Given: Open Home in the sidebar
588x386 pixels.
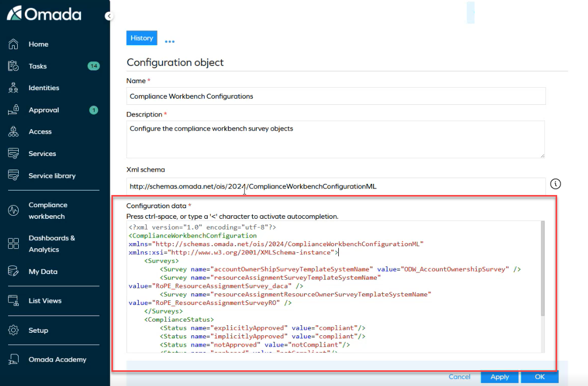Looking at the screenshot, I should coord(38,44).
